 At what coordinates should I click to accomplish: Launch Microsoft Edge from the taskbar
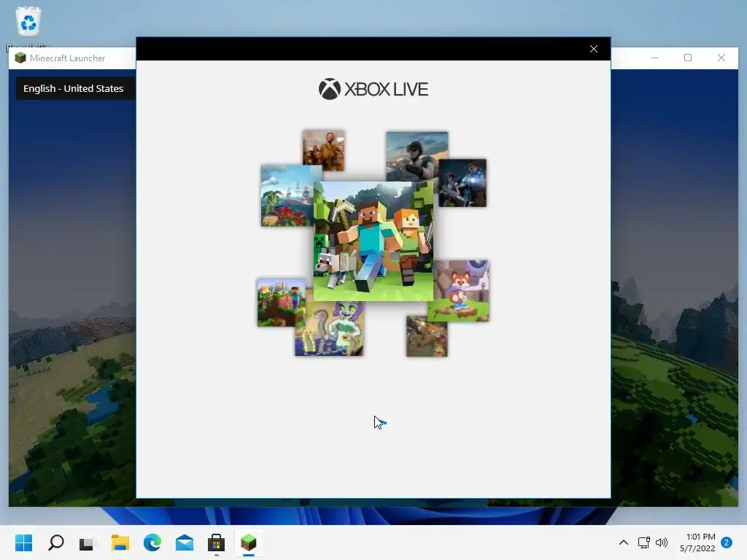[152, 542]
